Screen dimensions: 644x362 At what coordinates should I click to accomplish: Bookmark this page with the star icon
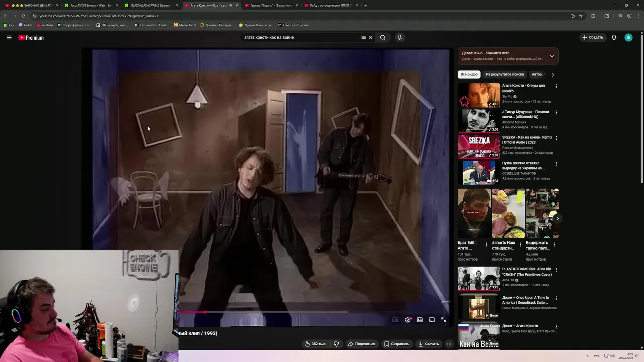click(x=581, y=16)
